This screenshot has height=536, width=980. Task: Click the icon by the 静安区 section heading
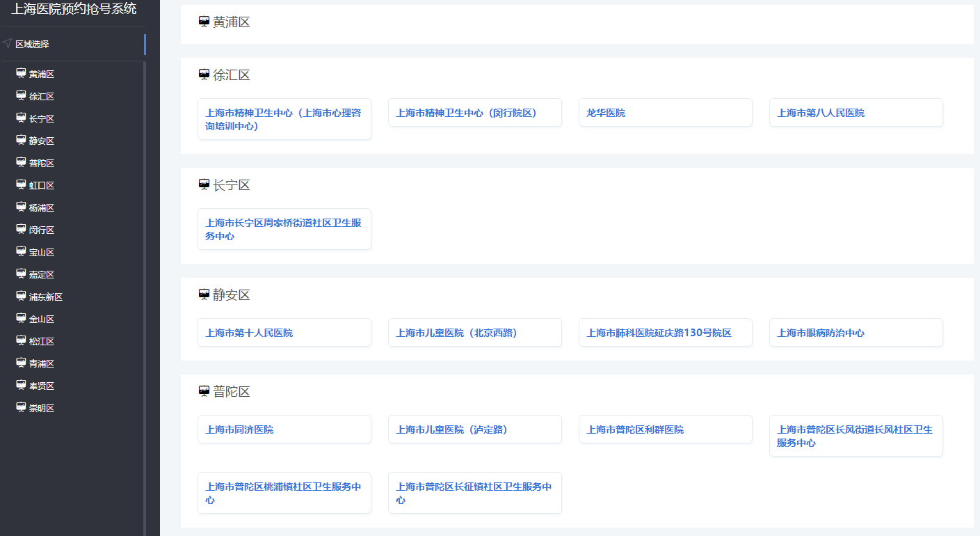tap(204, 295)
